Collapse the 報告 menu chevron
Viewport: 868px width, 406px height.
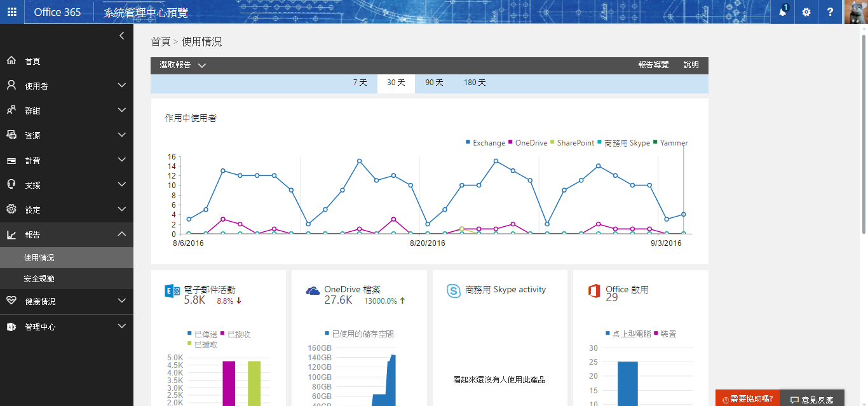(122, 234)
